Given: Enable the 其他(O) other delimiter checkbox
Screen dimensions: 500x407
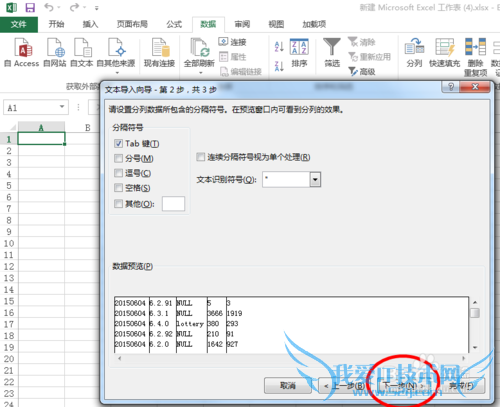Looking at the screenshot, I should point(118,203).
